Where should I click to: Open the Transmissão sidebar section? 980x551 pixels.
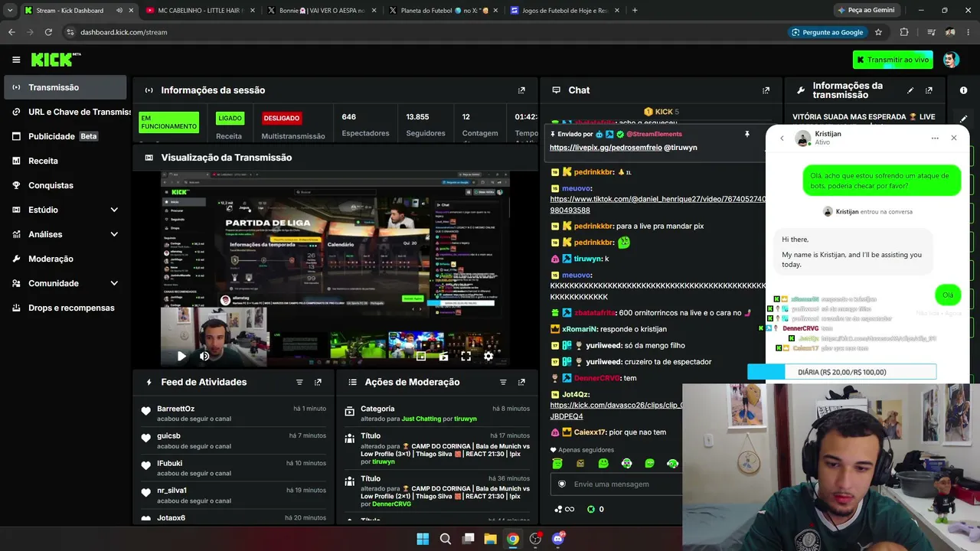point(64,87)
